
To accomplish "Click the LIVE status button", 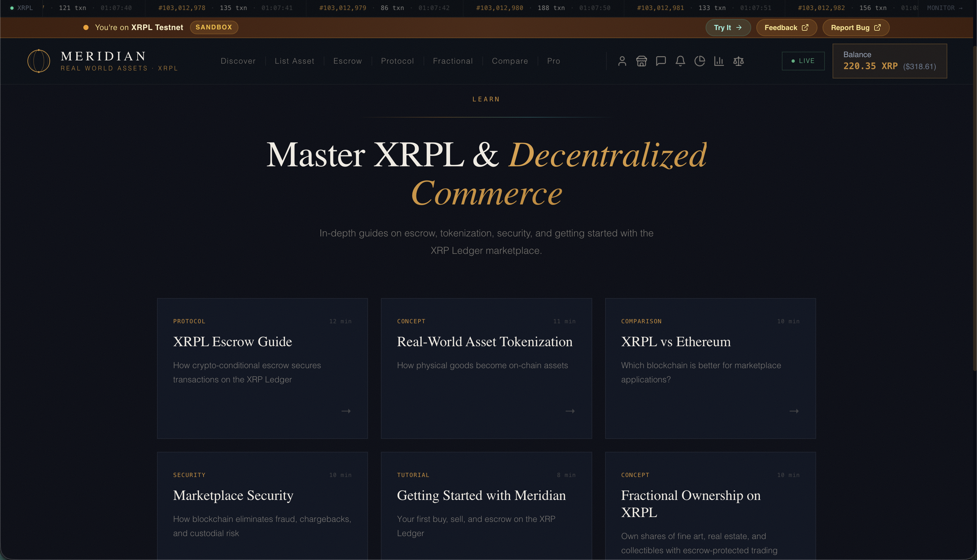I will 803,61.
